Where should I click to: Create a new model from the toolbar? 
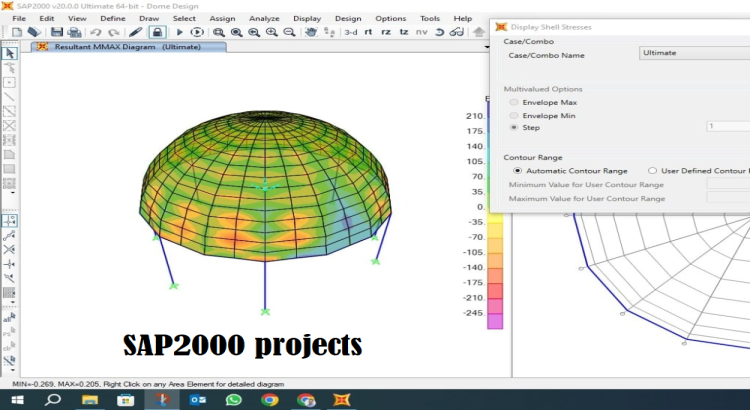click(x=17, y=32)
